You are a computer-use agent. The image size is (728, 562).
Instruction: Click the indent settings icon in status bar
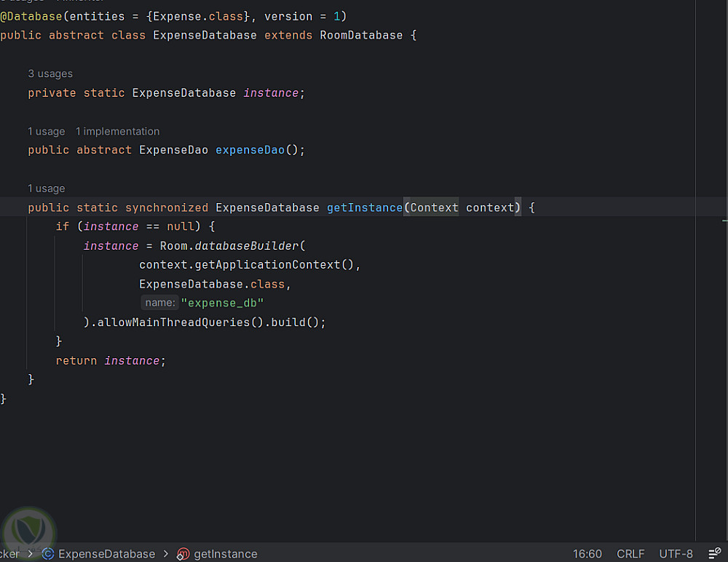[714, 553]
